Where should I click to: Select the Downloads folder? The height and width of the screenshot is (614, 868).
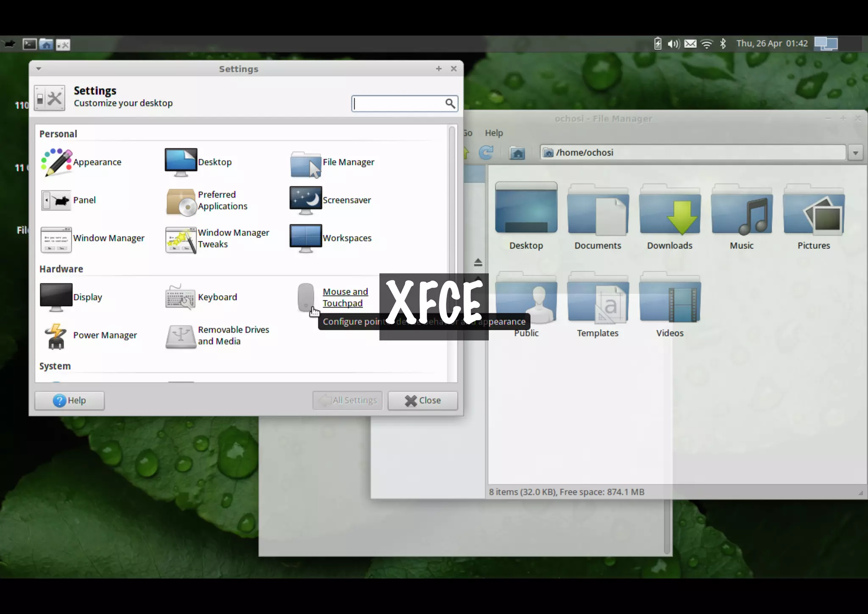pos(670,216)
